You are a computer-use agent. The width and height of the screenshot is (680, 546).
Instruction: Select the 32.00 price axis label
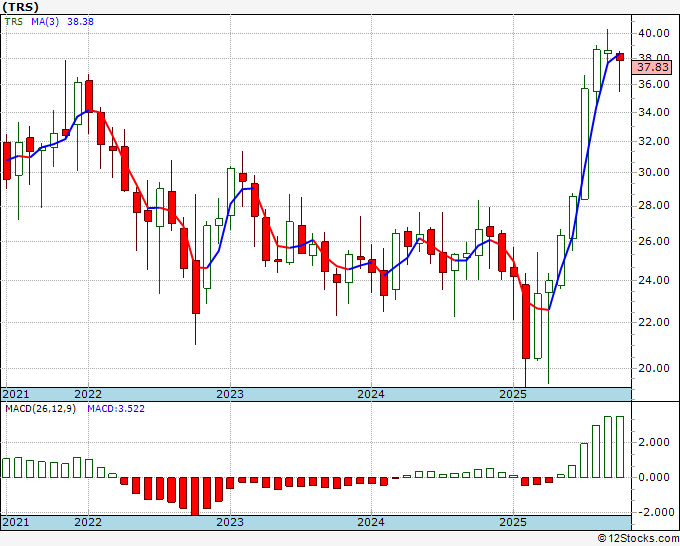click(x=654, y=141)
